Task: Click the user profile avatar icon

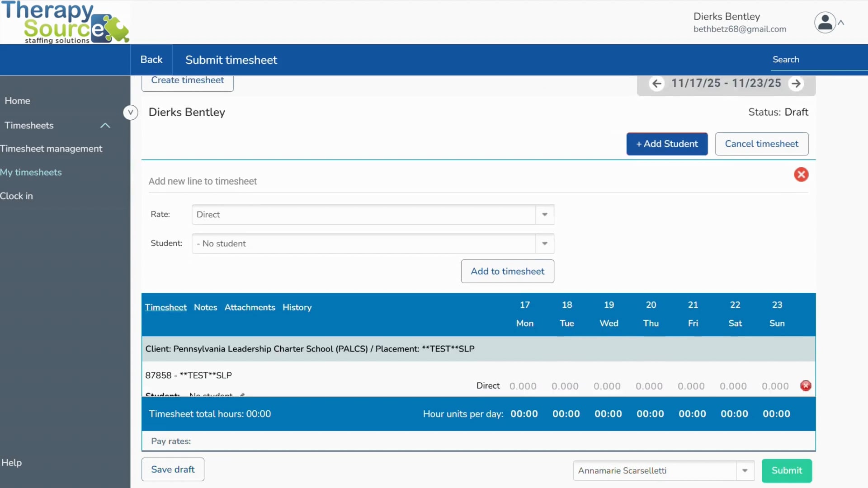Action: tap(825, 23)
